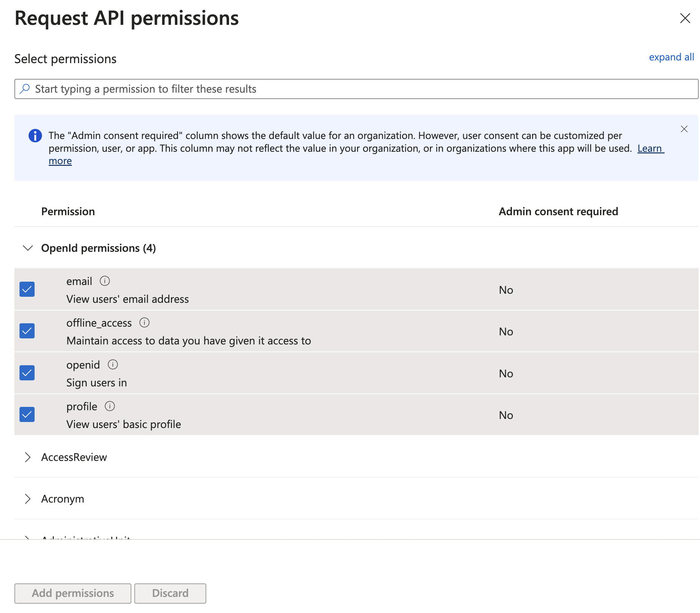Uncheck the openid permission checkbox

coord(27,373)
